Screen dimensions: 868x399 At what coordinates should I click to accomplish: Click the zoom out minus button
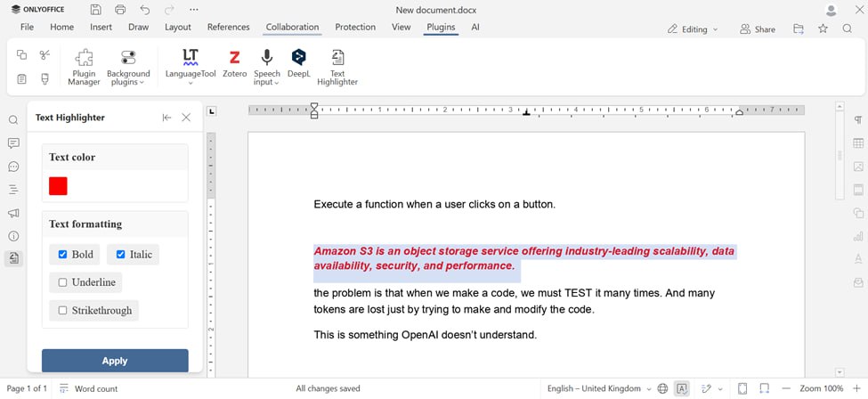point(785,388)
